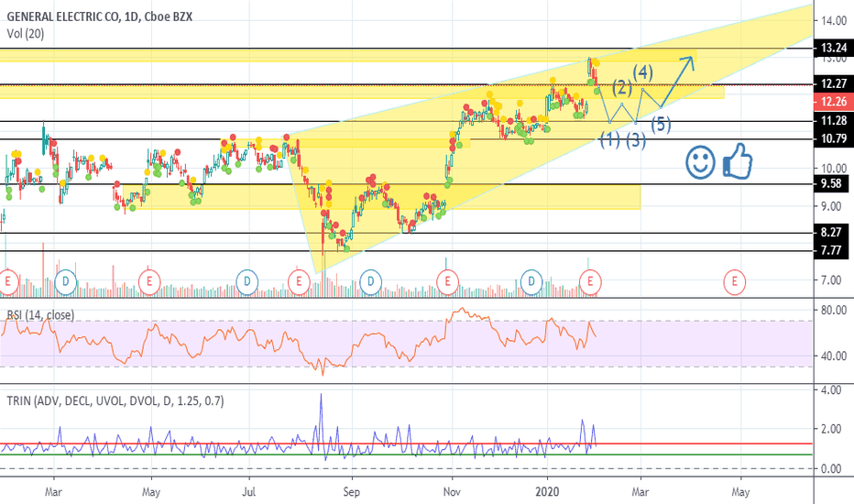
Task: Click the dividend D marker just after Mar 2019
Action: click(65, 282)
